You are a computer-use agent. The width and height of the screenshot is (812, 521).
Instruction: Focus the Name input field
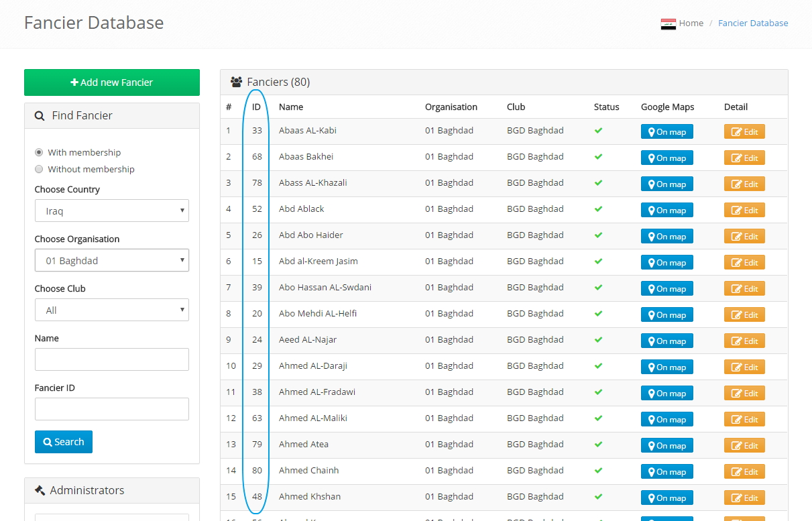(111, 359)
